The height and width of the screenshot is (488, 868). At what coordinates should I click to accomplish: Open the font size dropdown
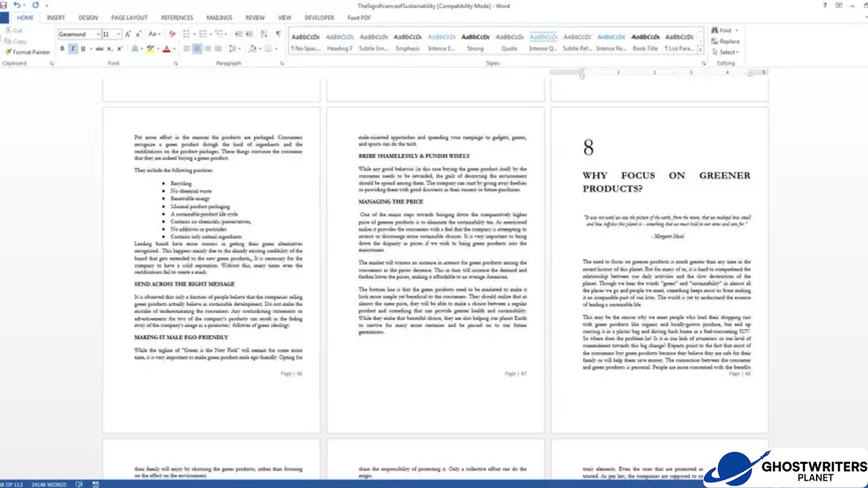pyautogui.click(x=118, y=34)
